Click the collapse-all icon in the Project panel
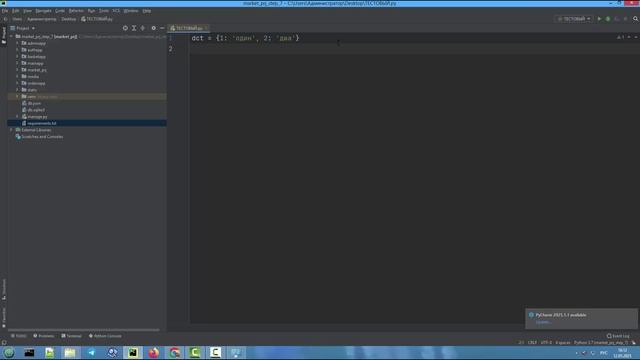 coord(142,28)
